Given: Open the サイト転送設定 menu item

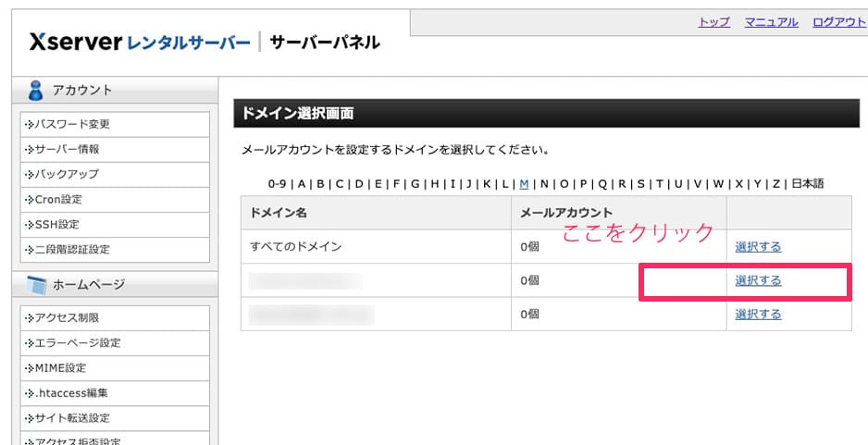Looking at the screenshot, I should pos(115,418).
